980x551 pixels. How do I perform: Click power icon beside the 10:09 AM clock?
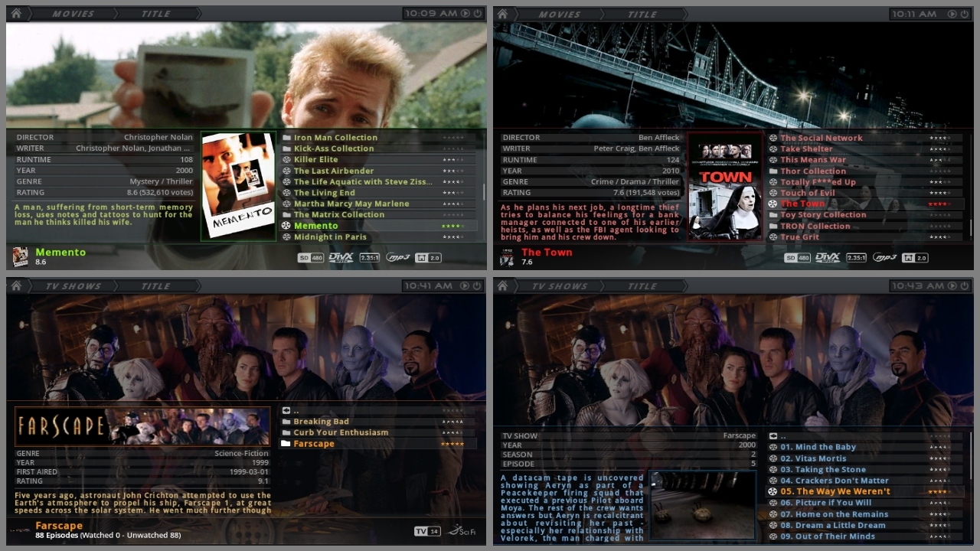pyautogui.click(x=477, y=13)
